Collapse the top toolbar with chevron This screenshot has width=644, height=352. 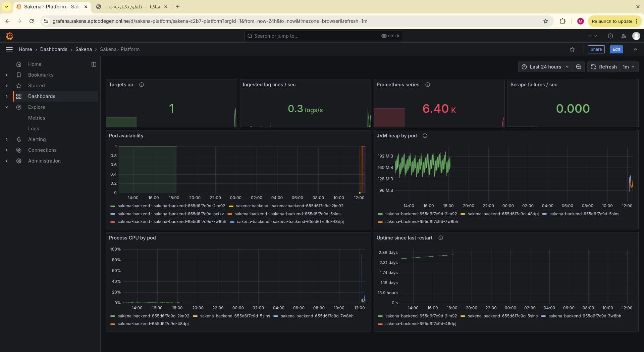pos(636,49)
